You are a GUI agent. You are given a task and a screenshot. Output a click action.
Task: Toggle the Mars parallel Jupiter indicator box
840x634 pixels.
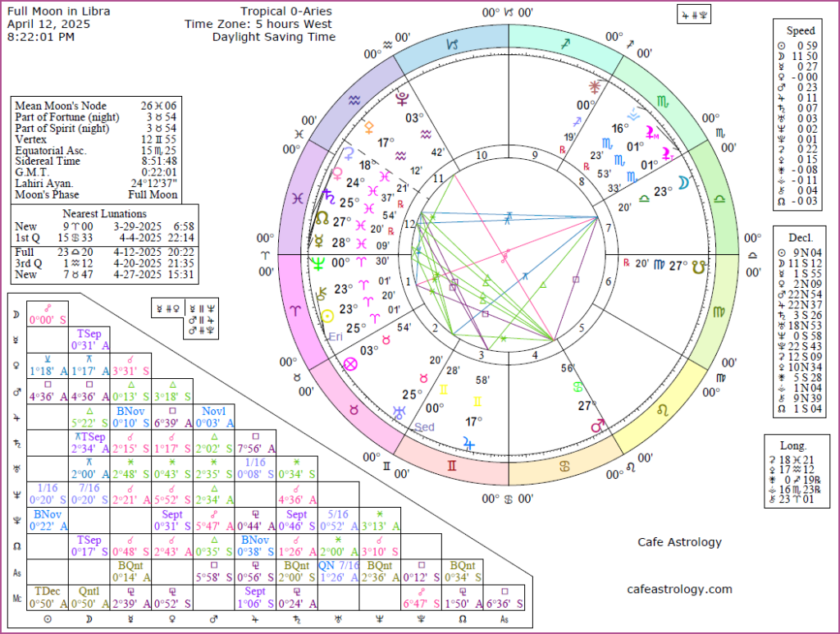[x=202, y=319]
